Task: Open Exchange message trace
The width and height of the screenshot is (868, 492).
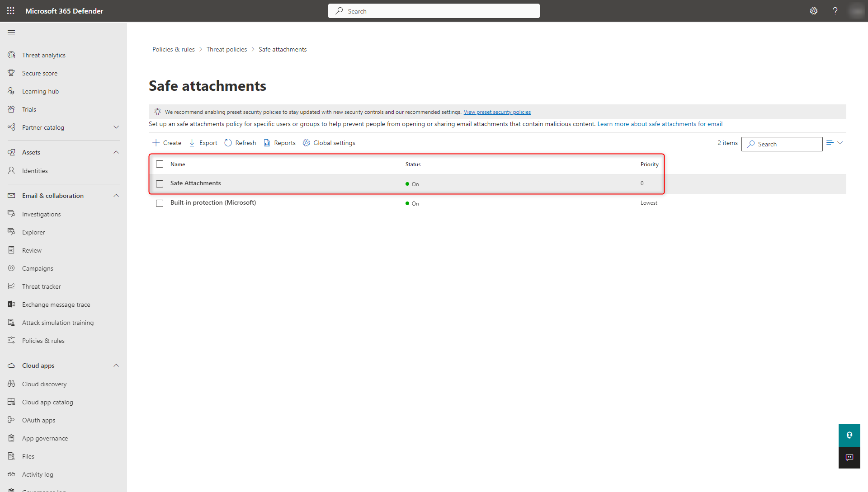Action: [56, 304]
